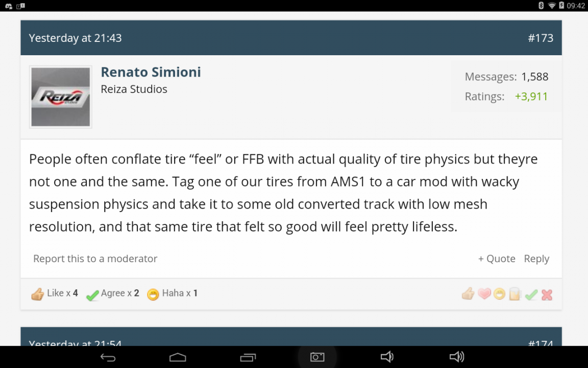Lower volume using the speaker icon

coord(387,357)
